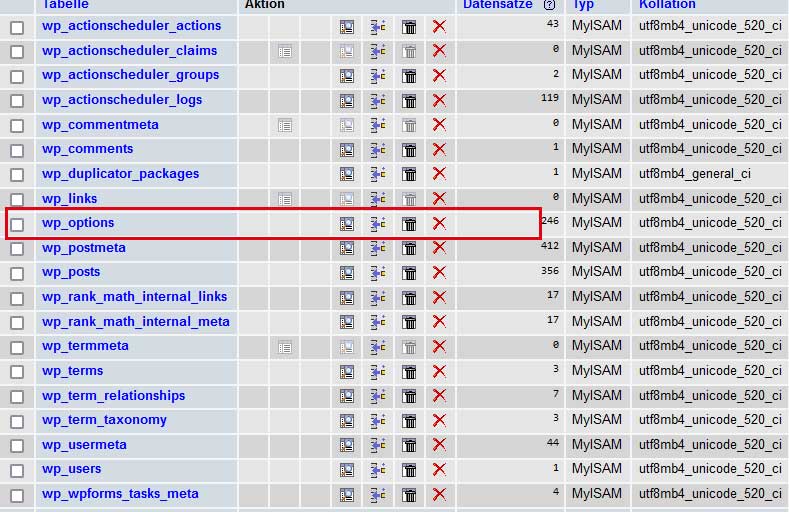Click the red X icon for wp_wpforms_tasks_meta
The height and width of the screenshot is (512, 789).
coord(439,494)
